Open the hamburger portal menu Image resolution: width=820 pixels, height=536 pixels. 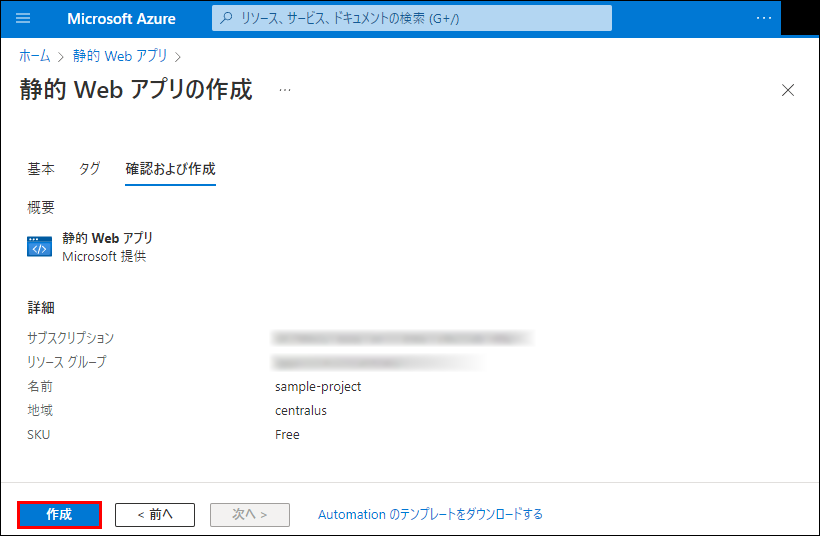point(23,18)
